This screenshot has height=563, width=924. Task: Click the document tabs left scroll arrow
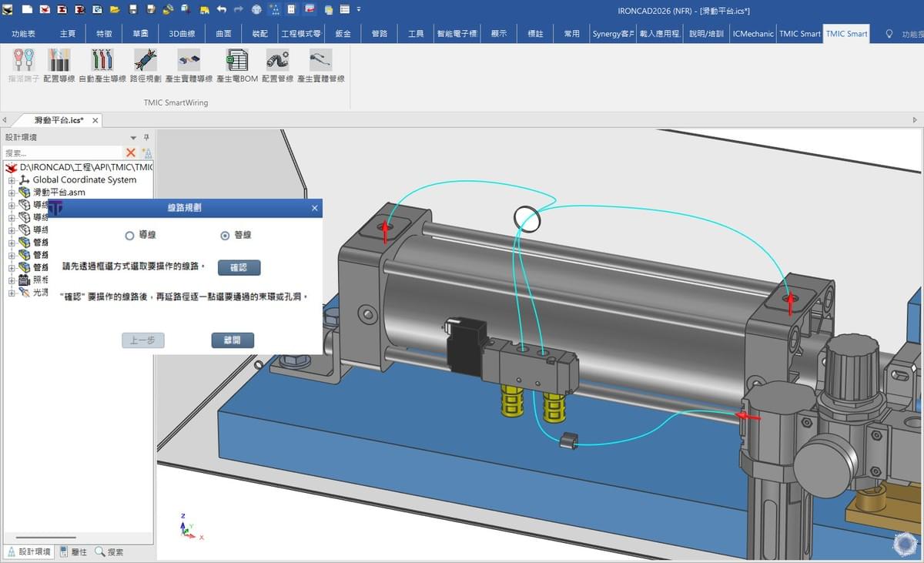5,120
